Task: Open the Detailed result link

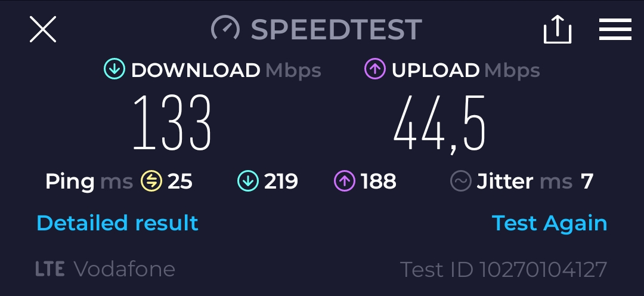Action: pos(117,223)
